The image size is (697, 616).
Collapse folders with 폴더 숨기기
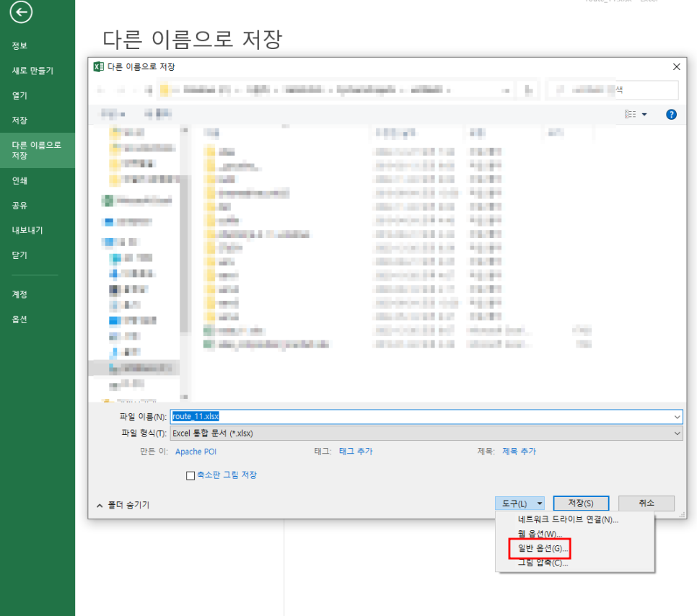[123, 505]
